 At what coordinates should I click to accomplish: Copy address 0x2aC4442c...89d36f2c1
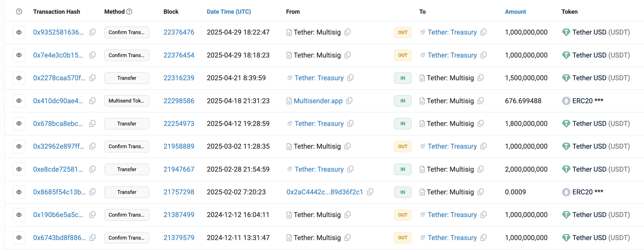pos(370,192)
